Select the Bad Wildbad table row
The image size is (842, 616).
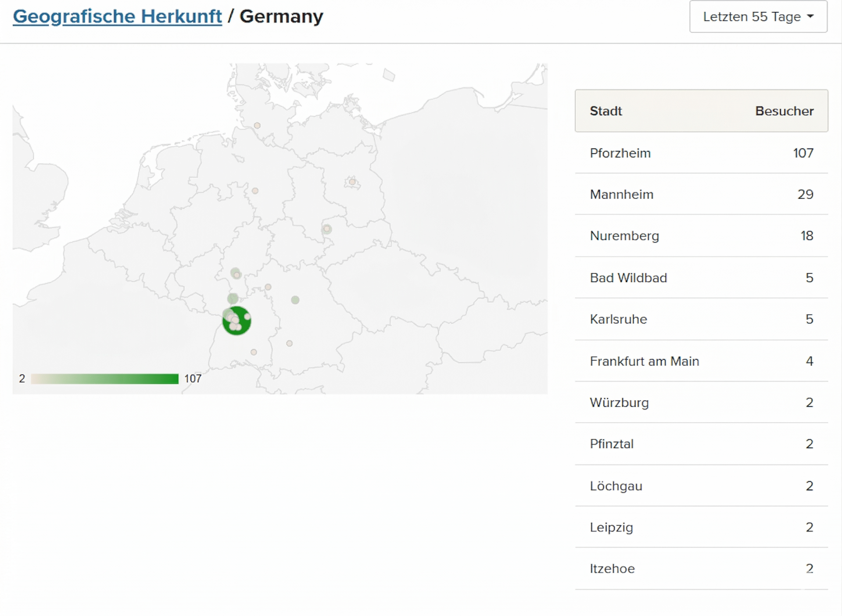click(701, 278)
